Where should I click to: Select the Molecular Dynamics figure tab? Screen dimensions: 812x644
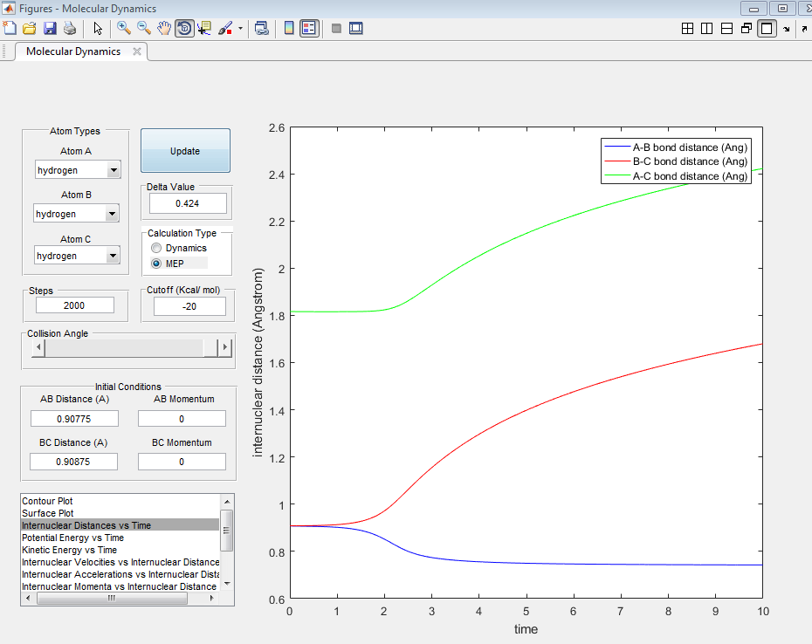coord(73,51)
